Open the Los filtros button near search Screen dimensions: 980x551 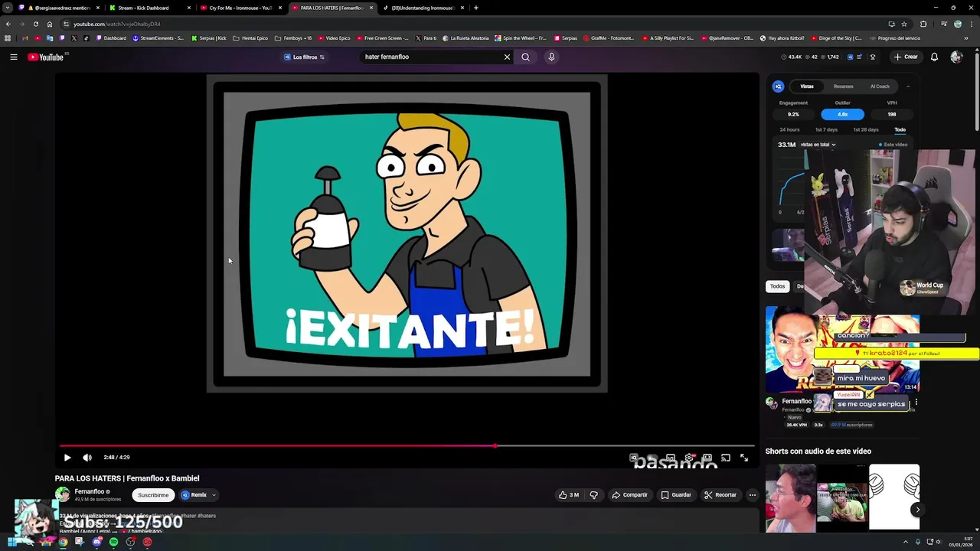(305, 57)
